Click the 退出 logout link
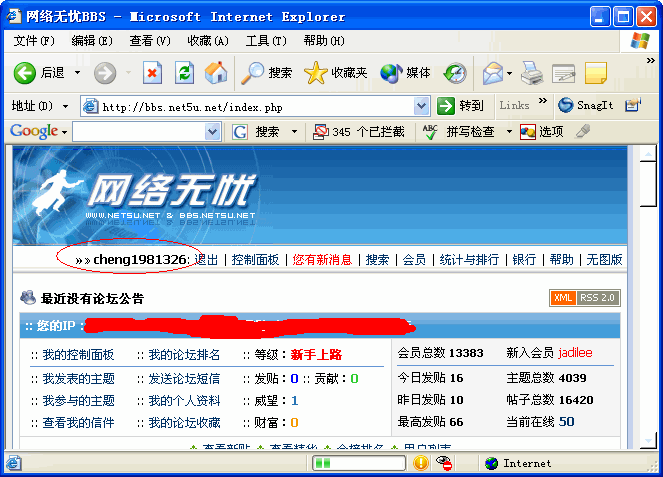The height and width of the screenshot is (477, 663). (x=206, y=260)
